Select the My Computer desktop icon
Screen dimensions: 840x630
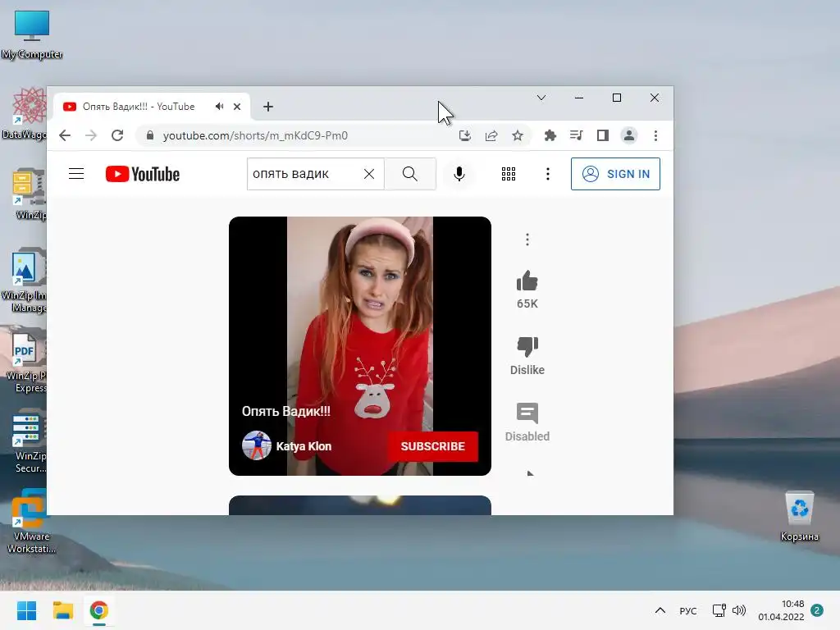click(32, 34)
